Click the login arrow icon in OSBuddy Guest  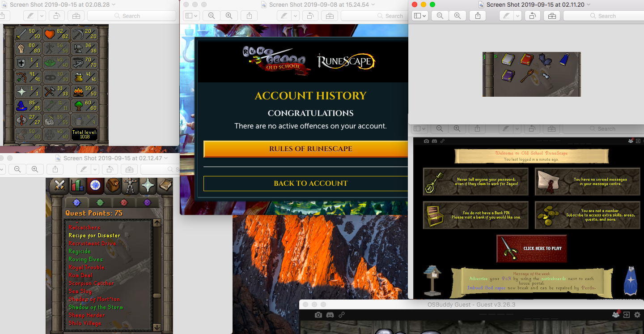click(627, 315)
